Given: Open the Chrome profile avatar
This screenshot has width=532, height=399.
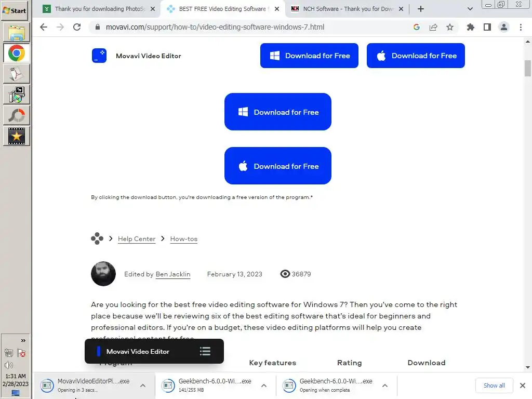Looking at the screenshot, I should [x=504, y=27].
